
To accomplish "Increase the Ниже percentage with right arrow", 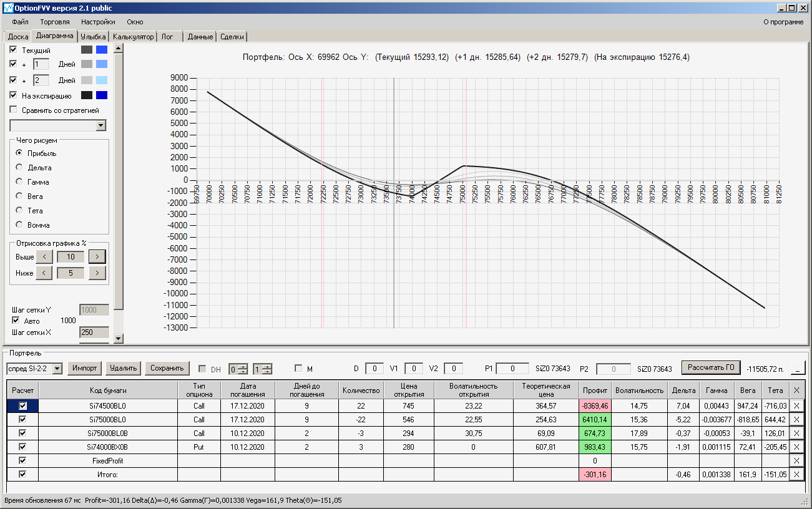I will coord(97,273).
